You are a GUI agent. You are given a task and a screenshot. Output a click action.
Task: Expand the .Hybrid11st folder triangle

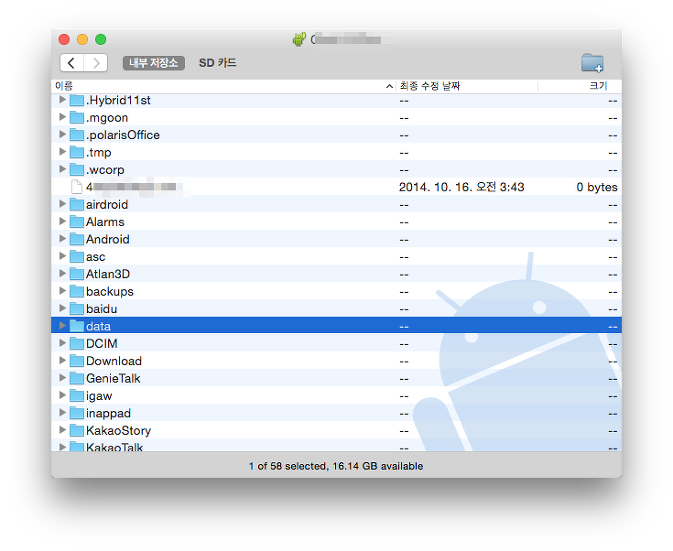click(x=62, y=100)
